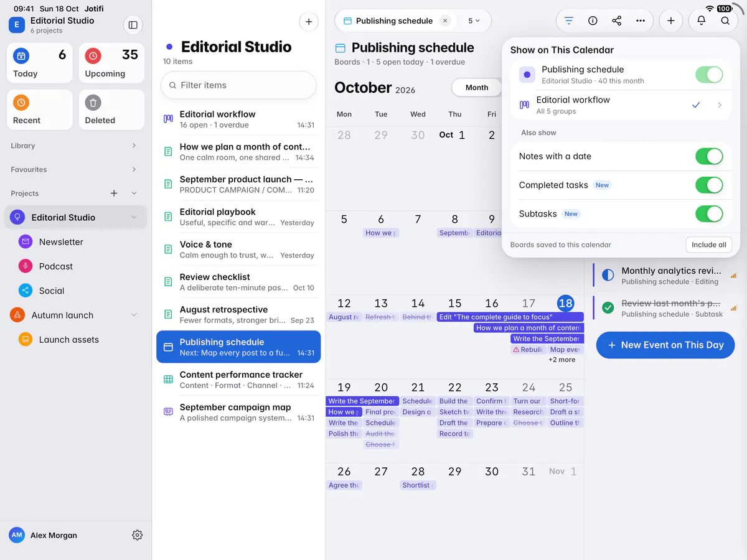Open the Newsletter project icon

pyautogui.click(x=26, y=242)
